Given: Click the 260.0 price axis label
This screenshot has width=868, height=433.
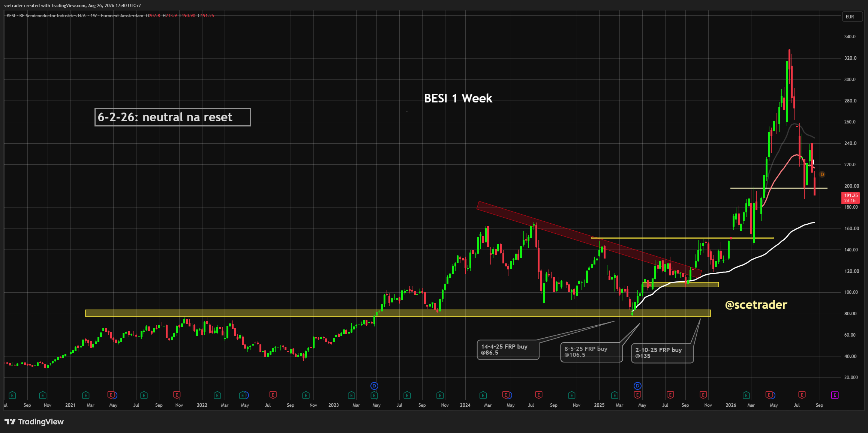Looking at the screenshot, I should tap(850, 122).
